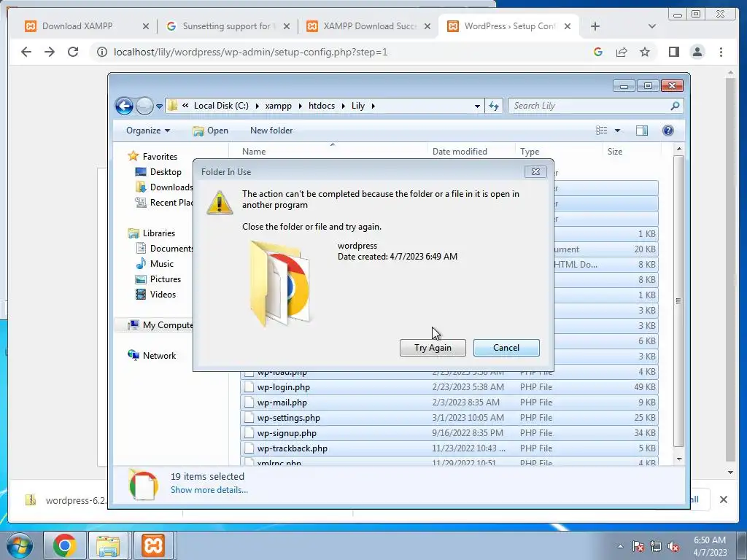
Task: Switch to XAMPP Download Success tab
Action: coord(368,26)
